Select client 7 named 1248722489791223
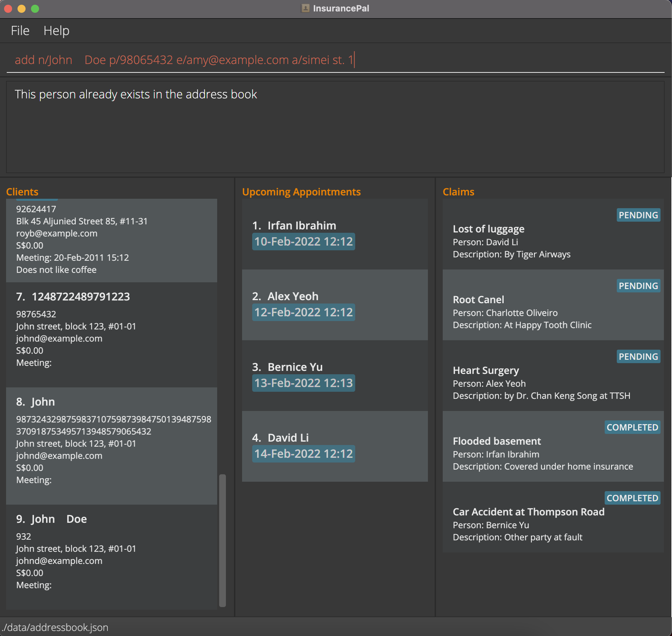The image size is (672, 636). 111,334
